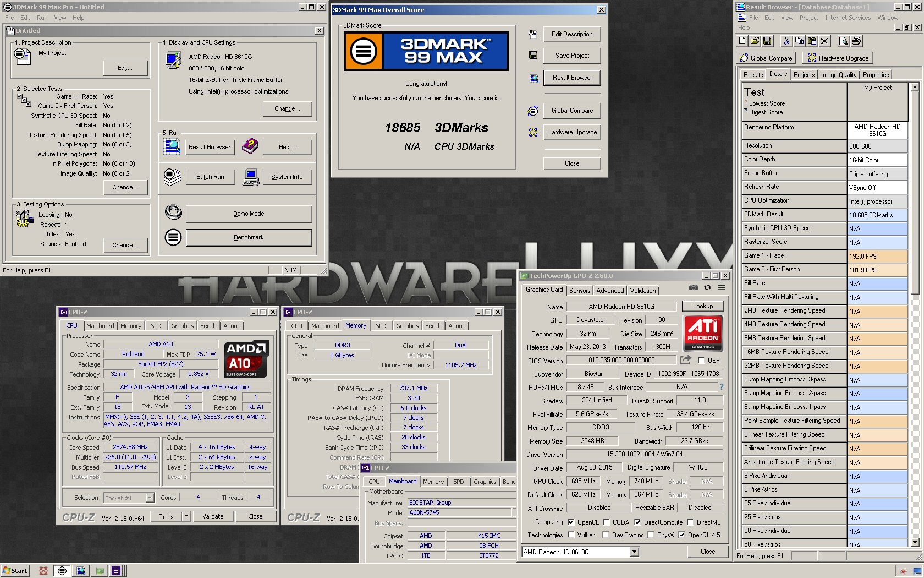Toggle Vulkan checkbox in GPU-Z

coord(571,535)
